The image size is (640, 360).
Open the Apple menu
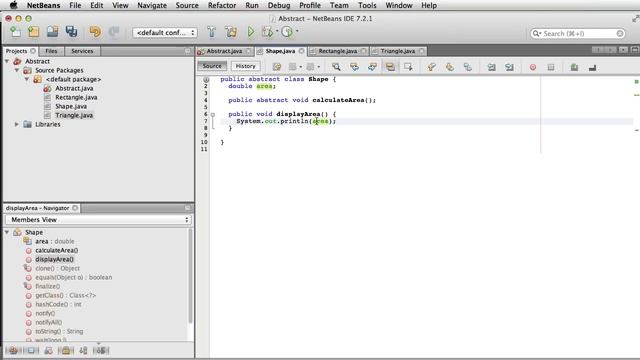click(x=13, y=5)
